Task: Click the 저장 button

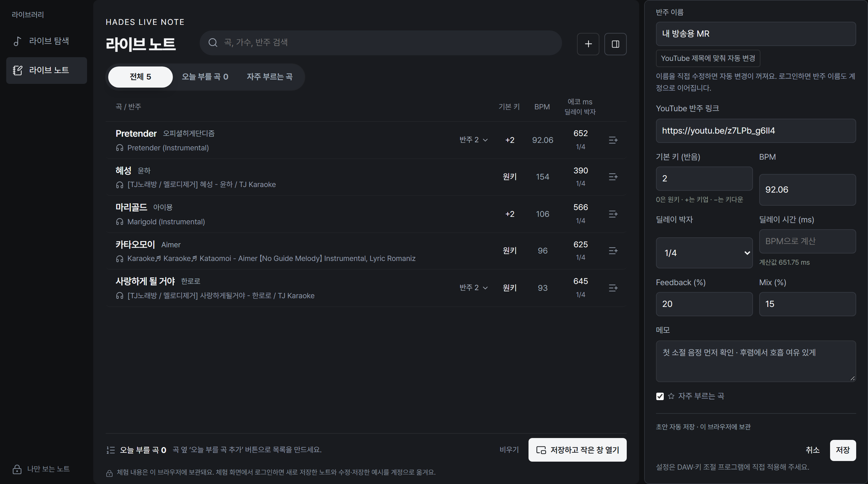Action: 843,450
